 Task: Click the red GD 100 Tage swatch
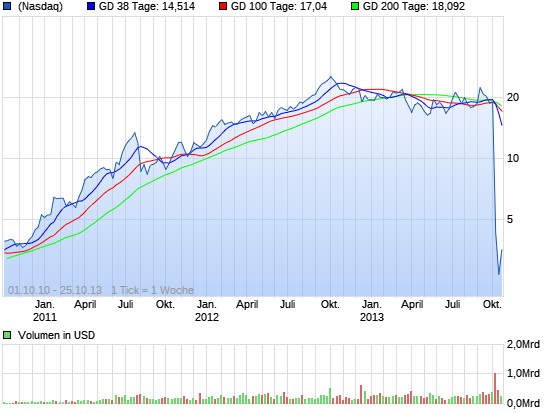click(223, 6)
